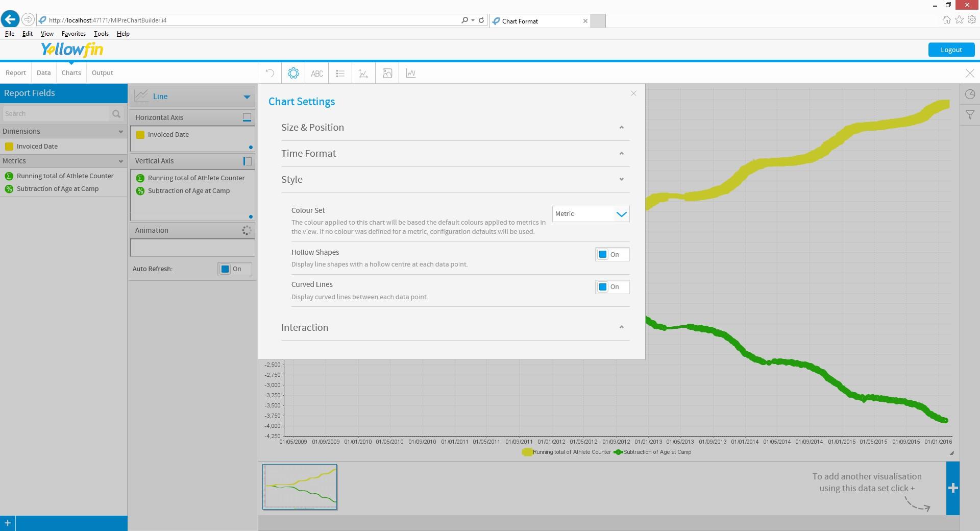Click the Chart Format browser tab
The width and height of the screenshot is (980, 531).
(540, 21)
